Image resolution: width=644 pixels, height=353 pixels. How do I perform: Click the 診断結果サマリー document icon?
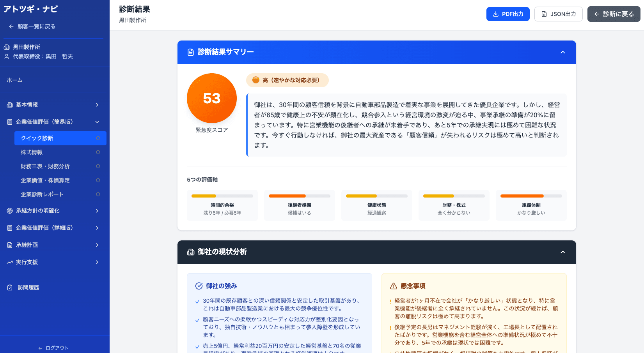(x=190, y=52)
